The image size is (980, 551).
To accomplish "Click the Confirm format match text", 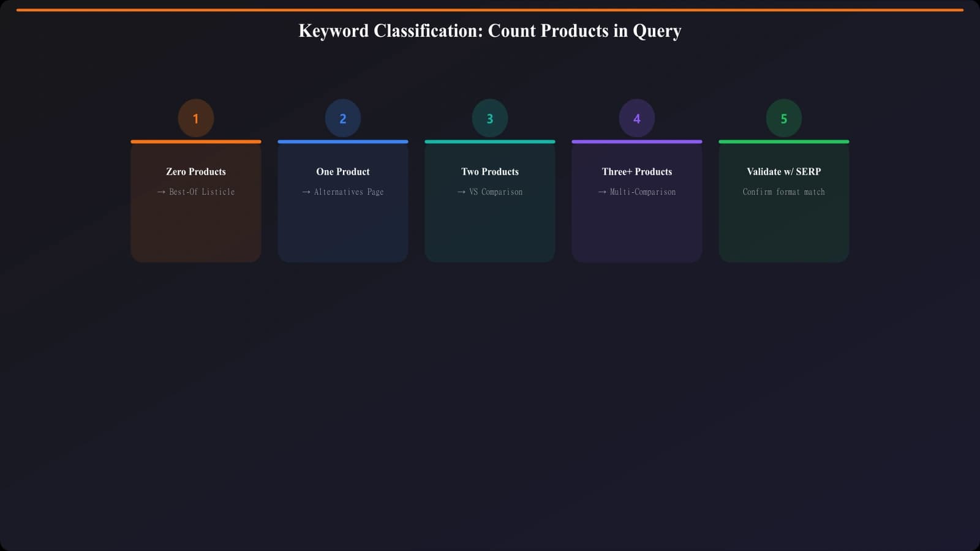I will pyautogui.click(x=784, y=192).
